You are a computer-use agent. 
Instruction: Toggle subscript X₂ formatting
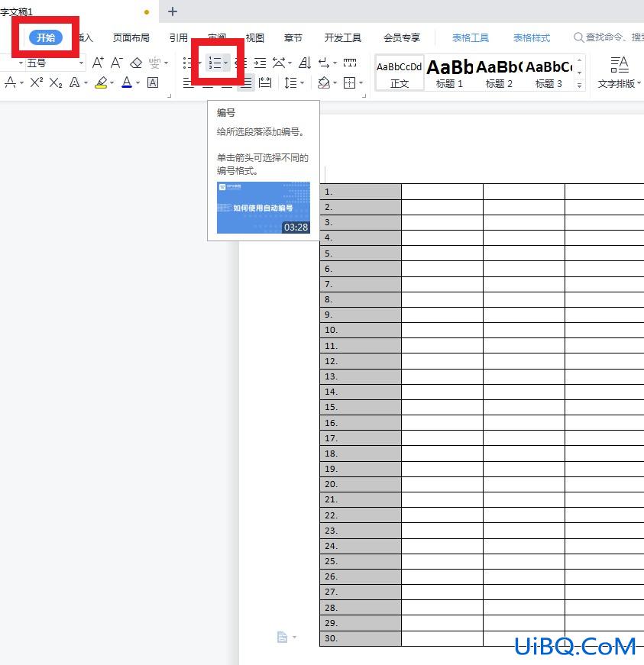(56, 82)
